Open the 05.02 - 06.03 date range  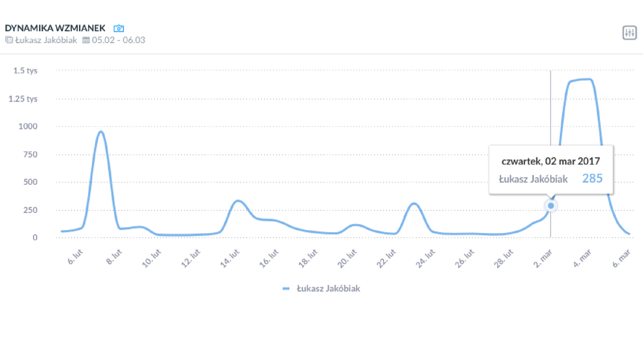point(119,40)
